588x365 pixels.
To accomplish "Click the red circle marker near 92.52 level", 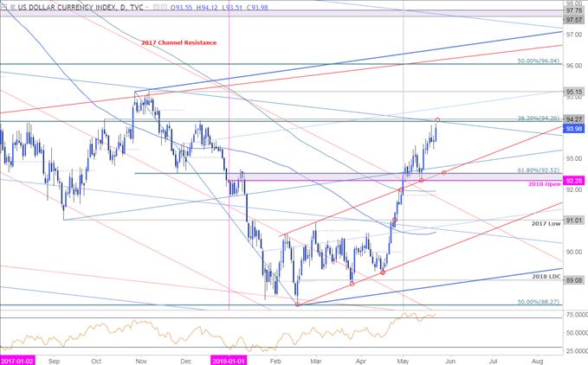I will click(x=443, y=172).
